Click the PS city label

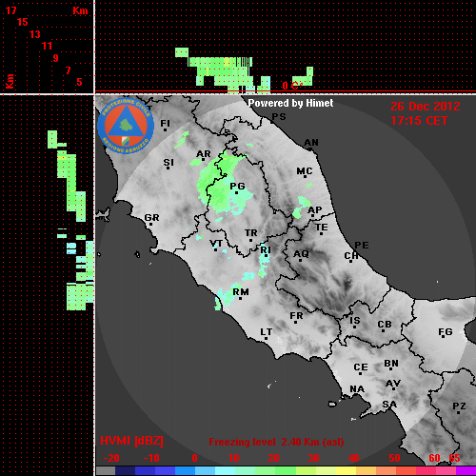click(x=279, y=117)
